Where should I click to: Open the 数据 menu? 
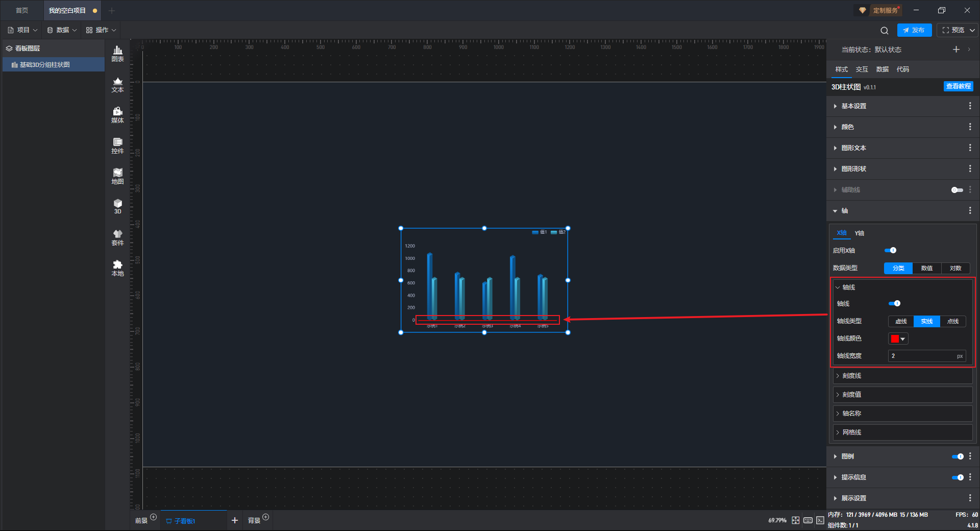click(x=62, y=30)
